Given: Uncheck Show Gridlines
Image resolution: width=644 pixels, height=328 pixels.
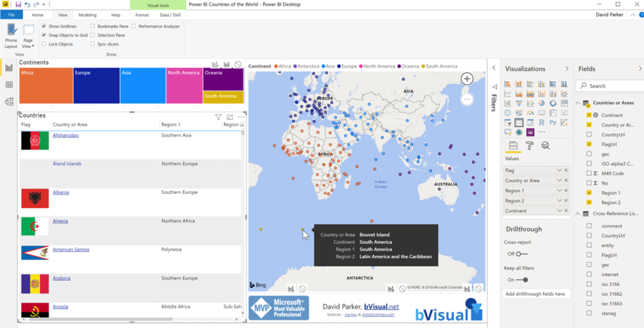Looking at the screenshot, I should [x=44, y=26].
